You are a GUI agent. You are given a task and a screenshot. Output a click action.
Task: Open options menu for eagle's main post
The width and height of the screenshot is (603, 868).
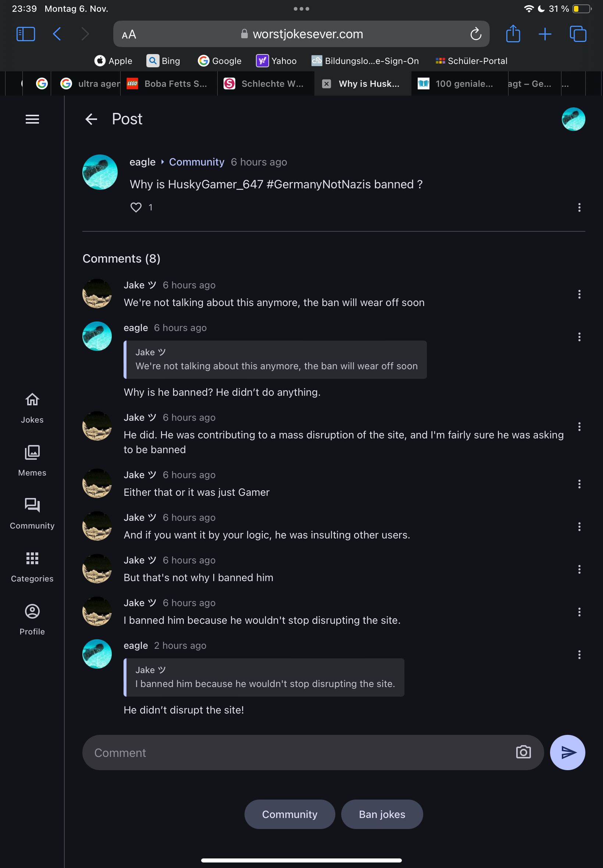pos(579,207)
